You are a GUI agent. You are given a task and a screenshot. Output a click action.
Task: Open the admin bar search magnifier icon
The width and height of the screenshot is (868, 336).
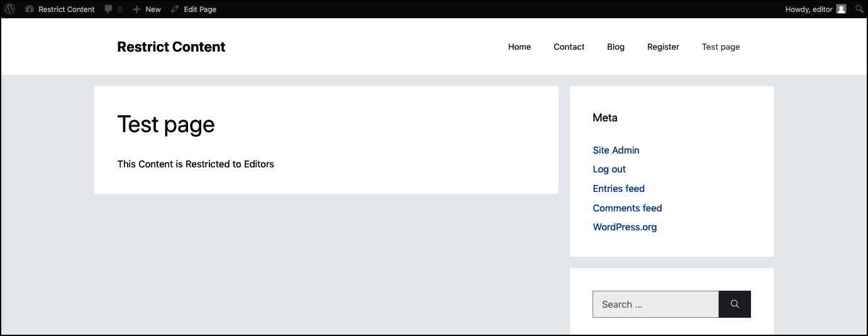pos(859,9)
